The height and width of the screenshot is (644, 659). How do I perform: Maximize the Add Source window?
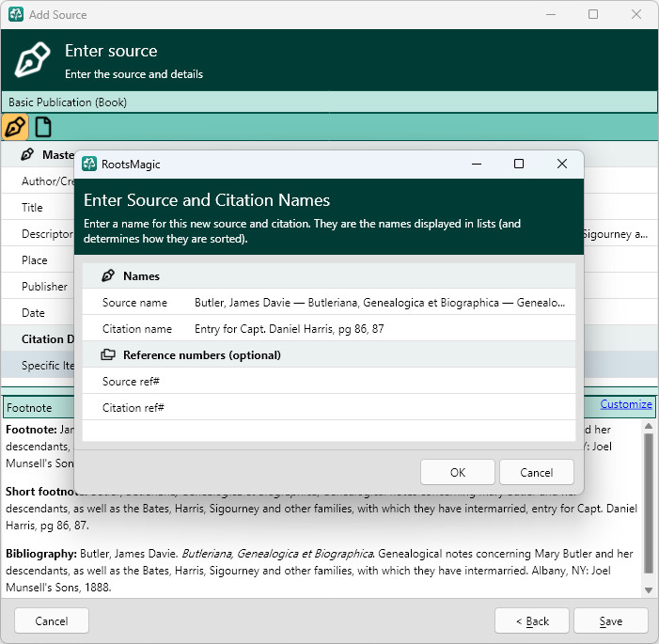[x=593, y=14]
